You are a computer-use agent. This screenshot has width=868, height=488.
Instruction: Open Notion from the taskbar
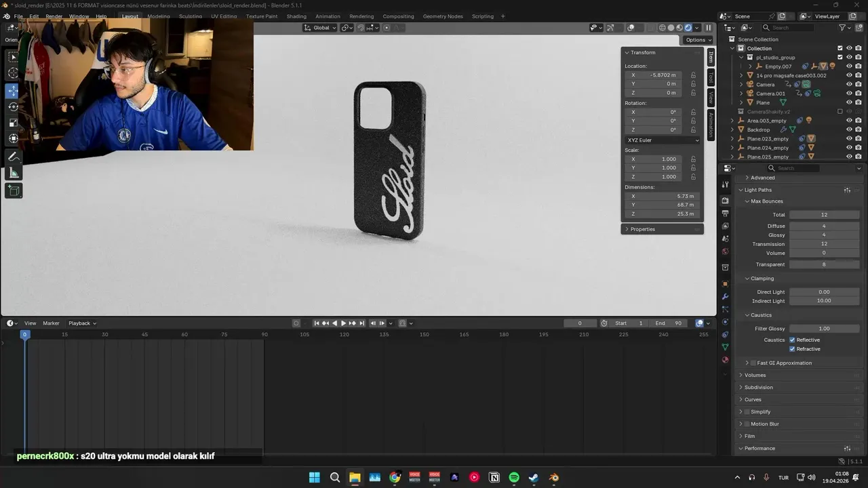[494, 478]
